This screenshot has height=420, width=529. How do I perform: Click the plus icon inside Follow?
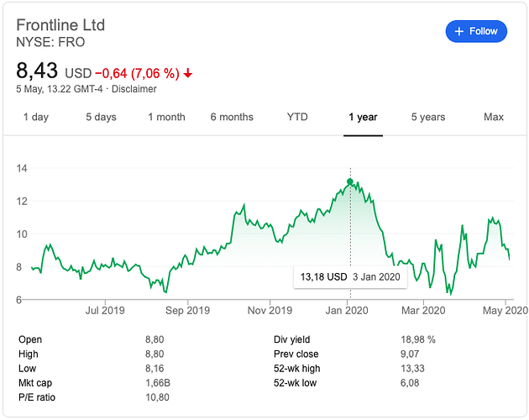coord(458,31)
